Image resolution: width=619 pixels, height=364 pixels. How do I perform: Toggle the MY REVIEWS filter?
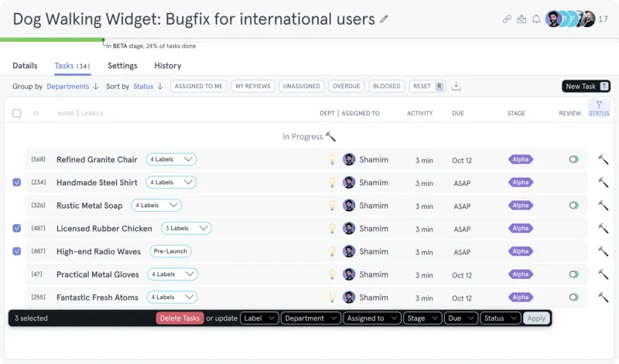click(253, 86)
